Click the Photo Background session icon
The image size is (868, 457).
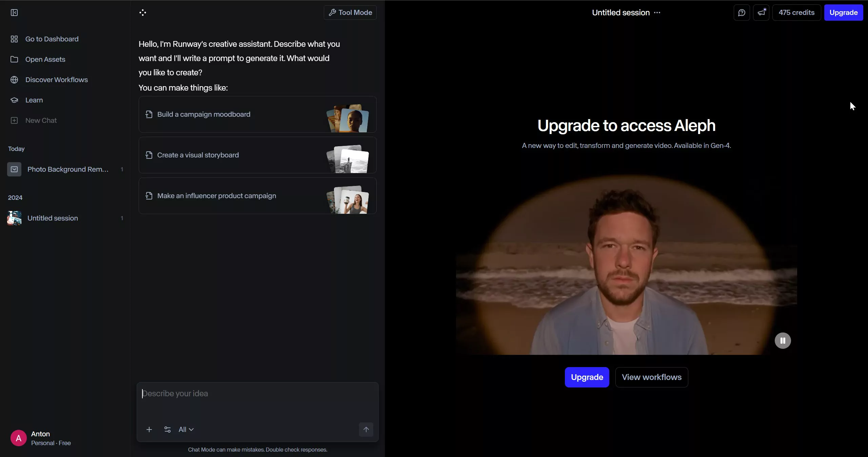[x=14, y=169]
